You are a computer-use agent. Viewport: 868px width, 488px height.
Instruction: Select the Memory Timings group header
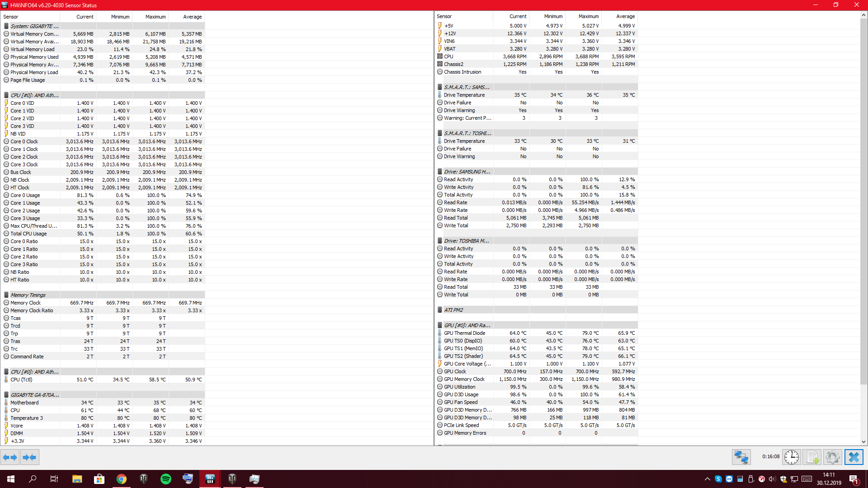tap(28, 295)
